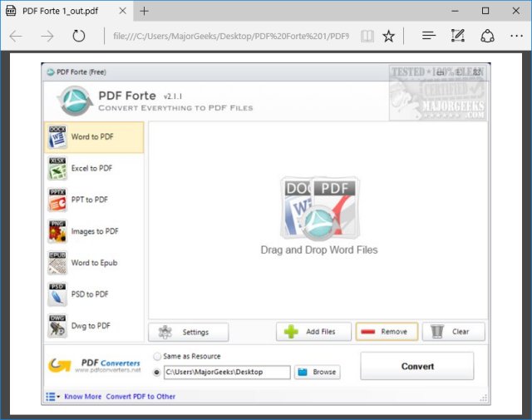Click the Same as Resource label
This screenshot has height=420, width=532.
(192, 357)
